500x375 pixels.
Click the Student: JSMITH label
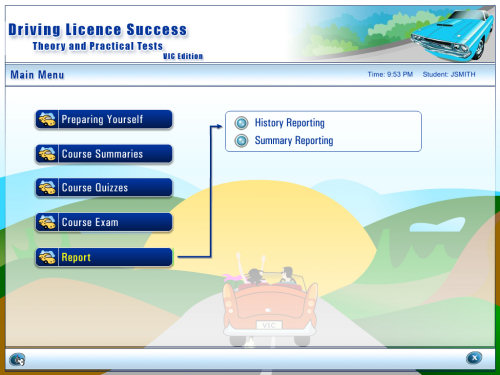tap(449, 74)
